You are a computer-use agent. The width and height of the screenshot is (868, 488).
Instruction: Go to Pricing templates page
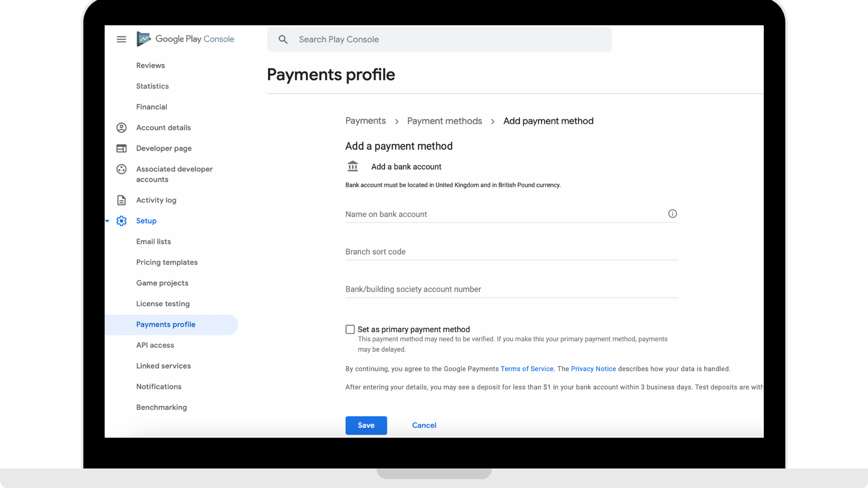click(167, 262)
